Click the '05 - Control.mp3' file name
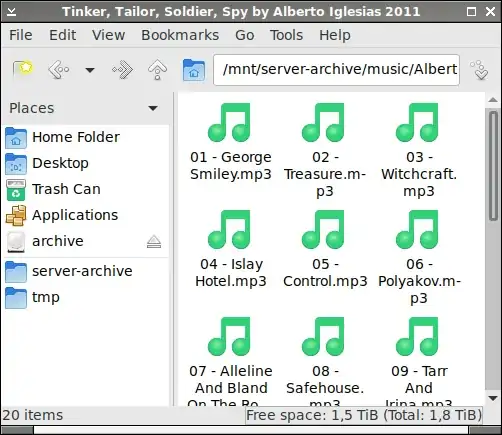Viewport: 502px width, 435px height. [325, 273]
